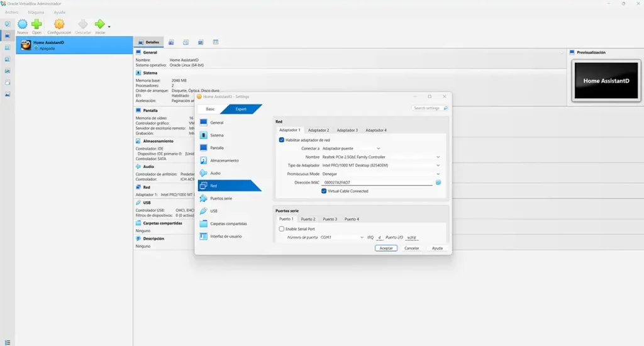Open the Welcome tool in left sidebar
The image size is (644, 346).
[x=8, y=24]
